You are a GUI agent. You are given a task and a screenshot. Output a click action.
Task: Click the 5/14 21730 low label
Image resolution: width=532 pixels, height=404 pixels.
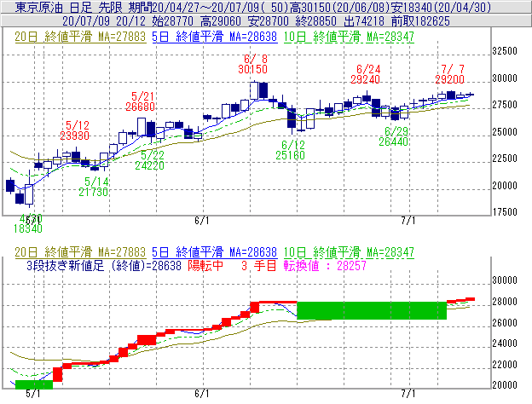coord(93,187)
